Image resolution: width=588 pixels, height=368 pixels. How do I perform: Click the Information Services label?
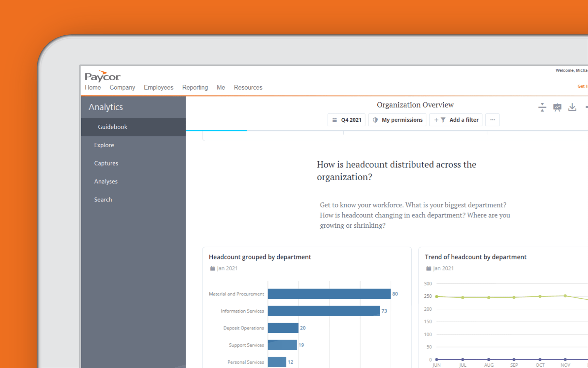pyautogui.click(x=242, y=311)
